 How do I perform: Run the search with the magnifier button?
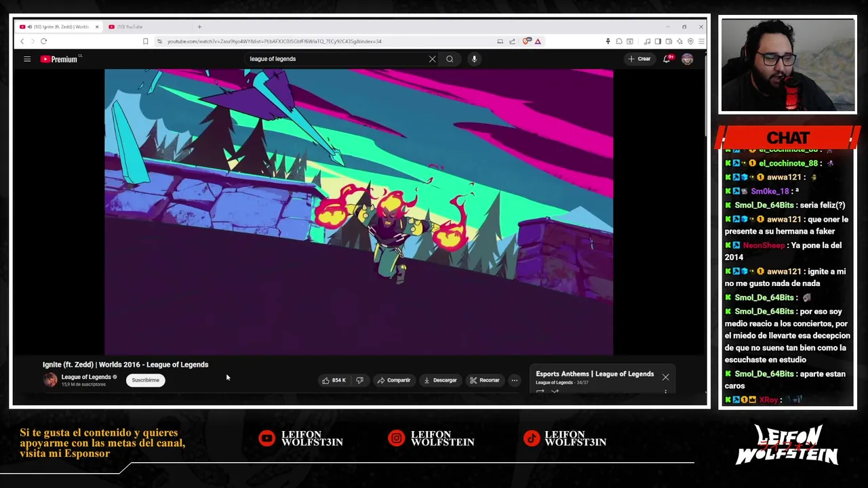pyautogui.click(x=450, y=59)
